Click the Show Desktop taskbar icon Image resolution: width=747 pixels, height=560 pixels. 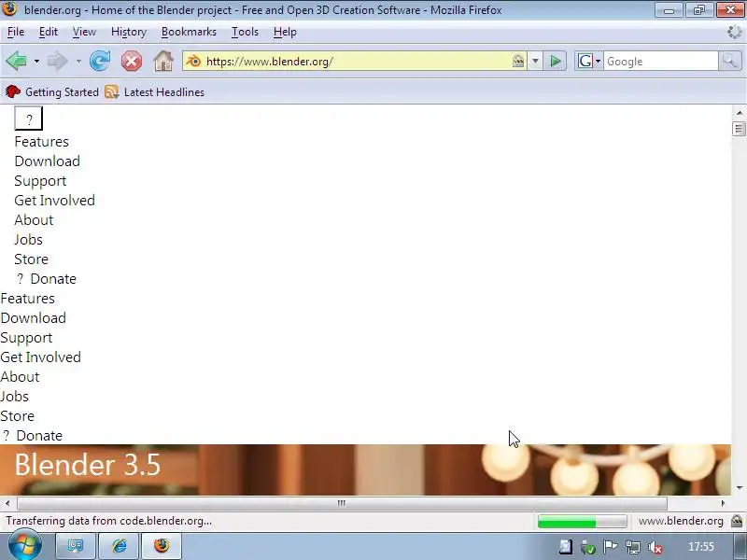(x=76, y=546)
